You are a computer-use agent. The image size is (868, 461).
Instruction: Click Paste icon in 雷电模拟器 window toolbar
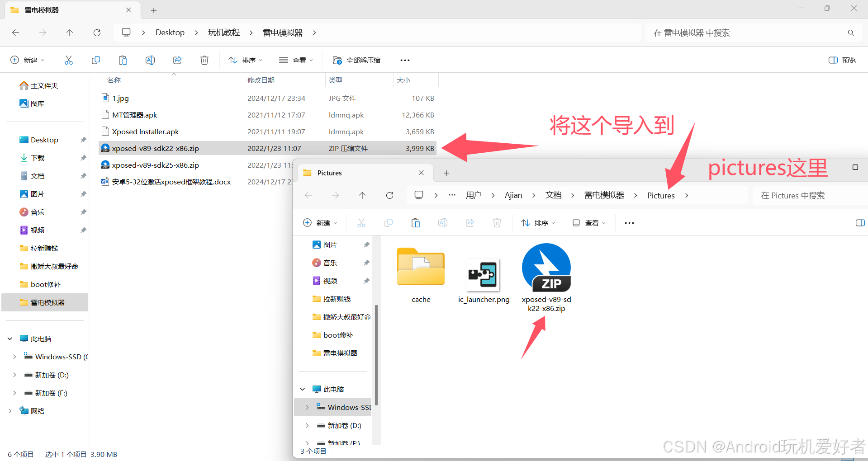[x=123, y=60]
